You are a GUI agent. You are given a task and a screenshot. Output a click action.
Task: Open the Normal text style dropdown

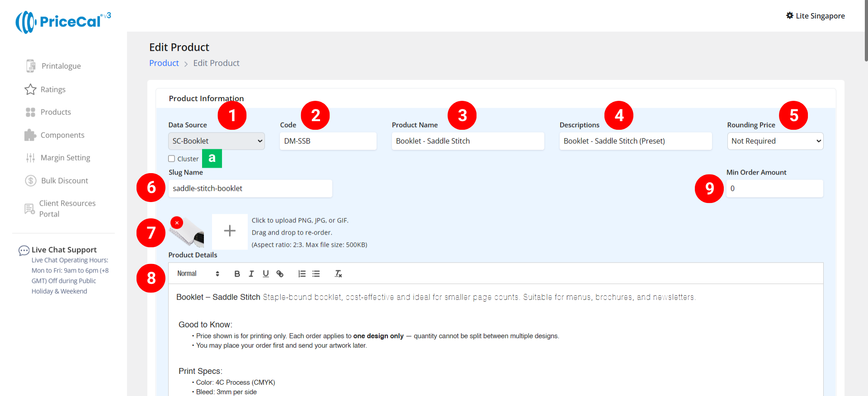point(198,274)
